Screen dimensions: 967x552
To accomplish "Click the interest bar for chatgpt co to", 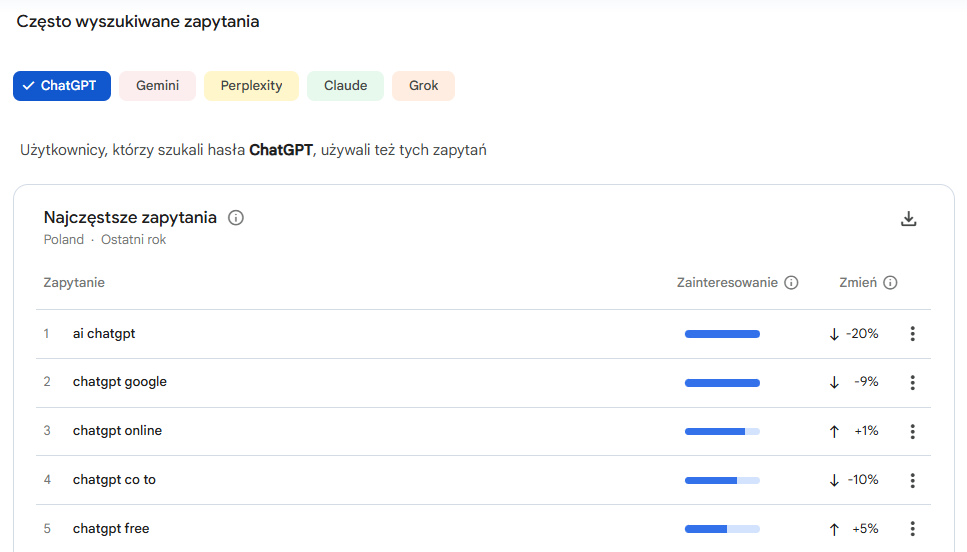I will pyautogui.click(x=722, y=481).
